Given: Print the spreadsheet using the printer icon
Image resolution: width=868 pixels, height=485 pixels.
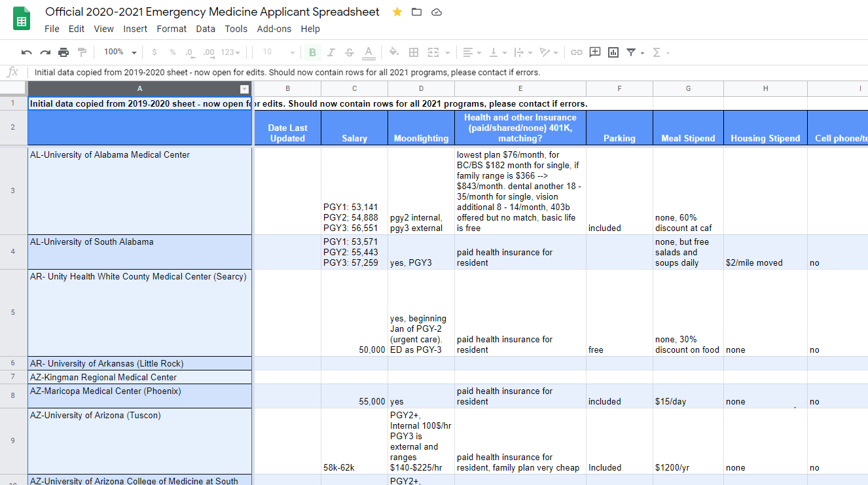Looking at the screenshot, I should point(63,52).
